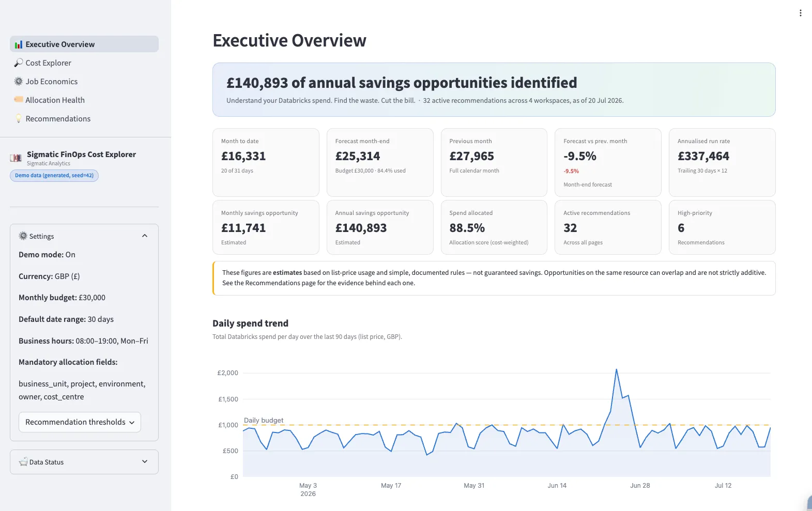Click the Demo mode: On setting
Image resolution: width=812 pixels, height=511 pixels.
pyautogui.click(x=47, y=255)
